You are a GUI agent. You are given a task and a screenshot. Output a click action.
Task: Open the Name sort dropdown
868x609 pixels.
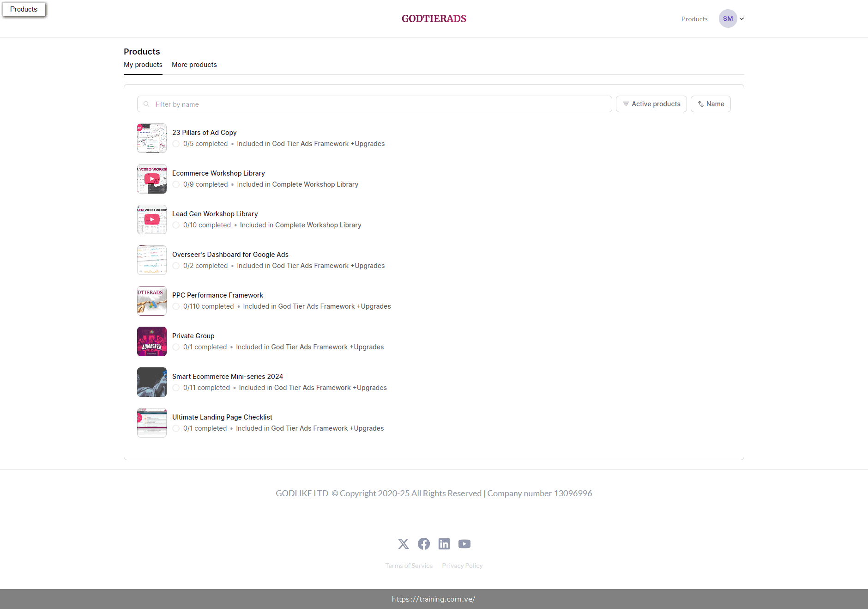(711, 104)
